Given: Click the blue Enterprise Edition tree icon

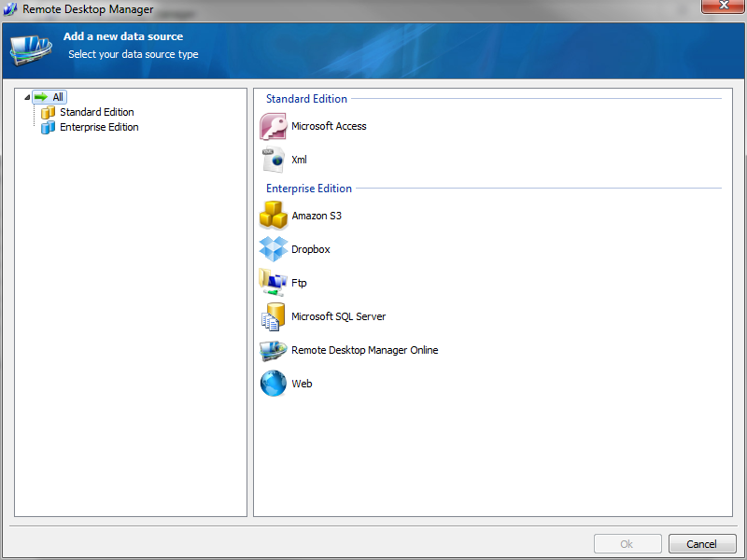Looking at the screenshot, I should tap(48, 127).
